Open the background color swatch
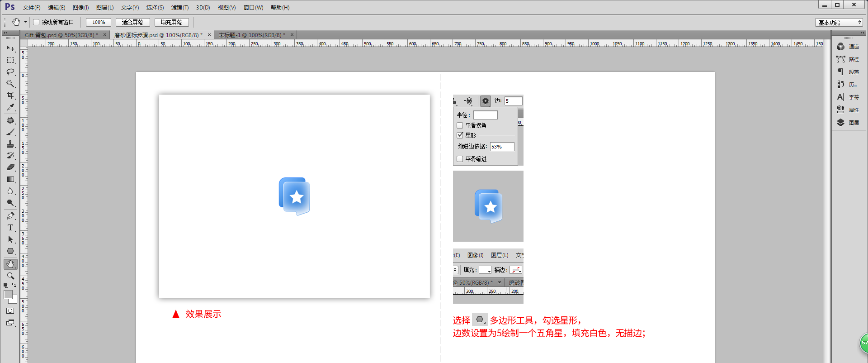This screenshot has width=868, height=363. (x=14, y=301)
